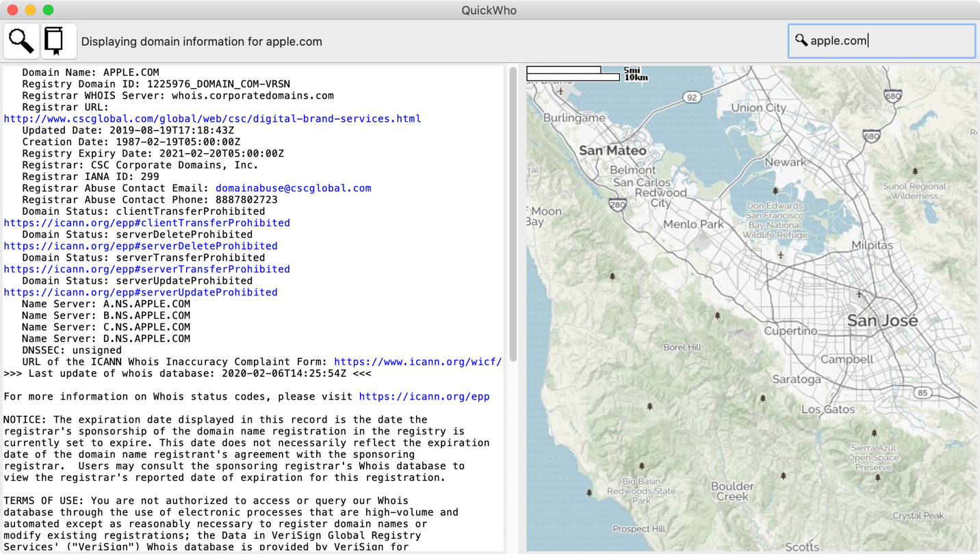This screenshot has width=980, height=554.
Task: Click the Cupertino label on the map
Action: [790, 331]
